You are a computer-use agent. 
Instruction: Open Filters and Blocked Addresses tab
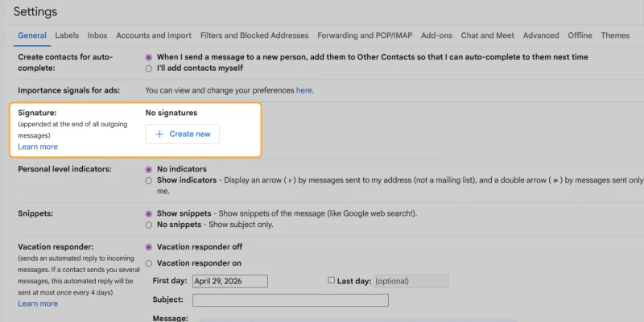pos(254,35)
